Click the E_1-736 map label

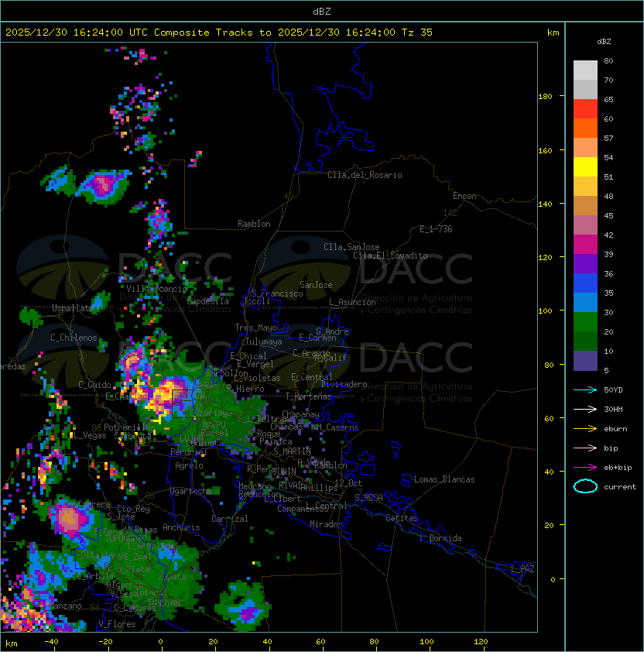(x=436, y=229)
